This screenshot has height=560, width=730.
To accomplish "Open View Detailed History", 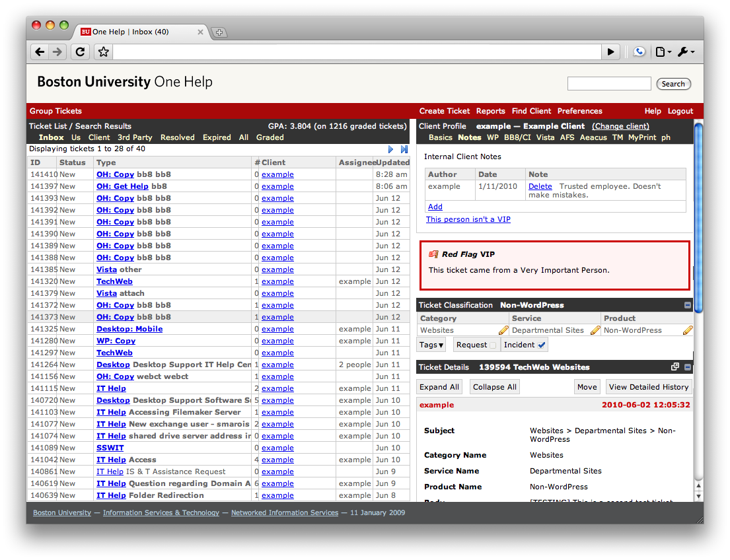I will [648, 387].
